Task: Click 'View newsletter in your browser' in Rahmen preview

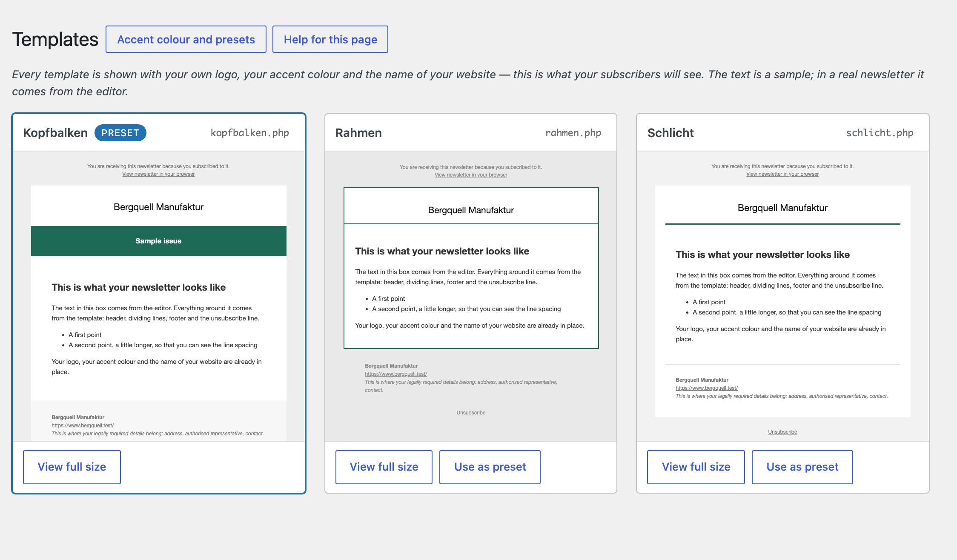Action: coord(471,175)
